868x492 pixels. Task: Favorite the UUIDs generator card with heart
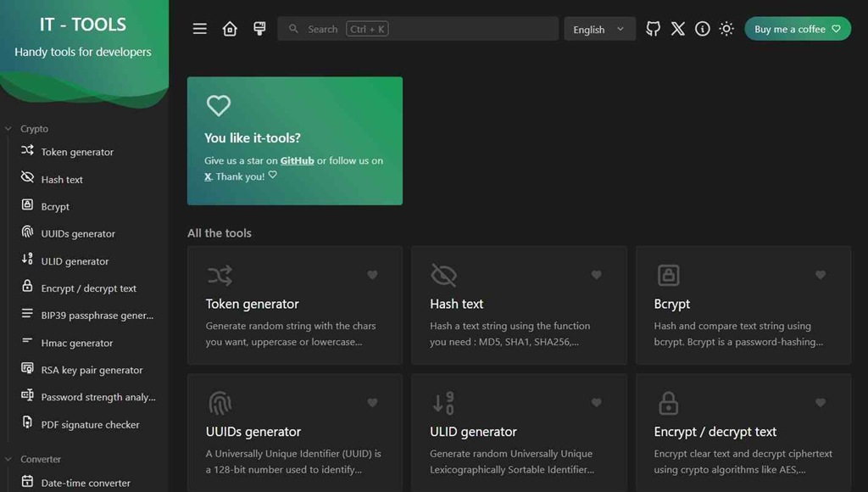372,402
